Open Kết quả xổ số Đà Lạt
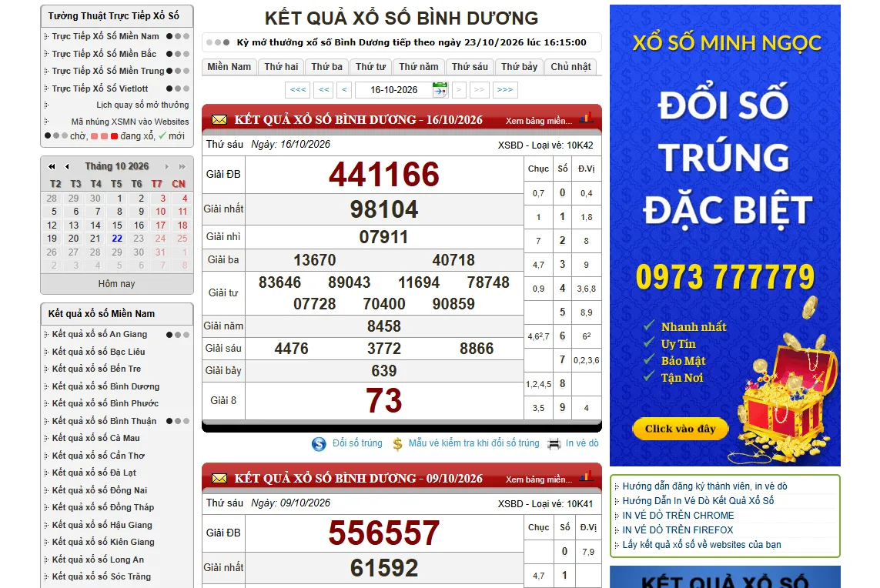The height and width of the screenshot is (588, 880). click(94, 473)
